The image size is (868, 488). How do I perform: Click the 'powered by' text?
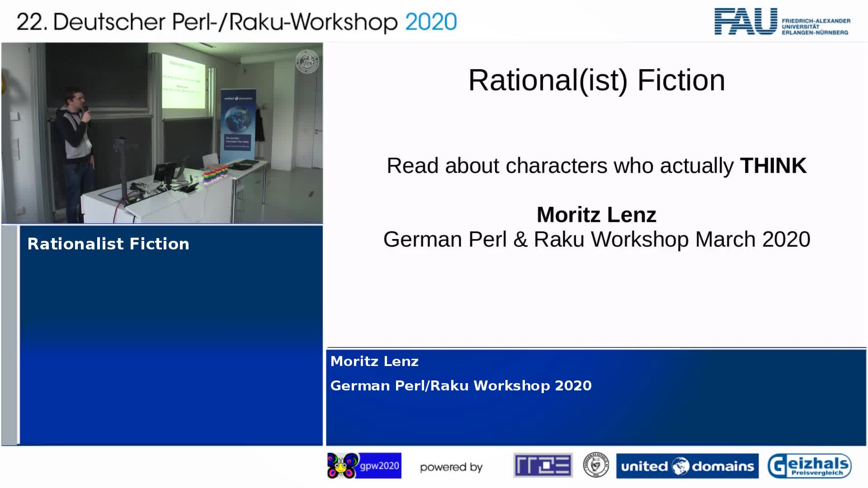pos(451,467)
